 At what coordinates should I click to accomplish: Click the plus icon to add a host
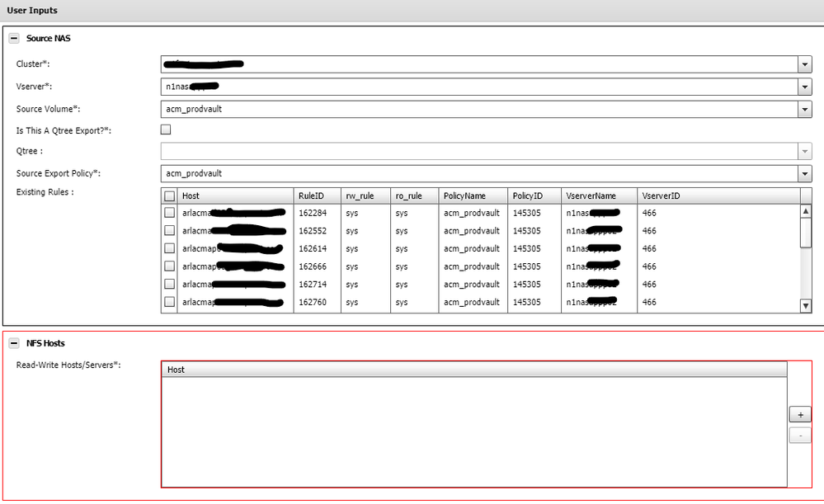pos(799,414)
